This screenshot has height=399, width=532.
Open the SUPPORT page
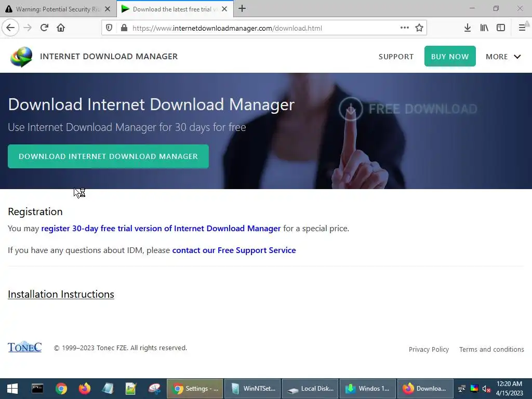[396, 57]
